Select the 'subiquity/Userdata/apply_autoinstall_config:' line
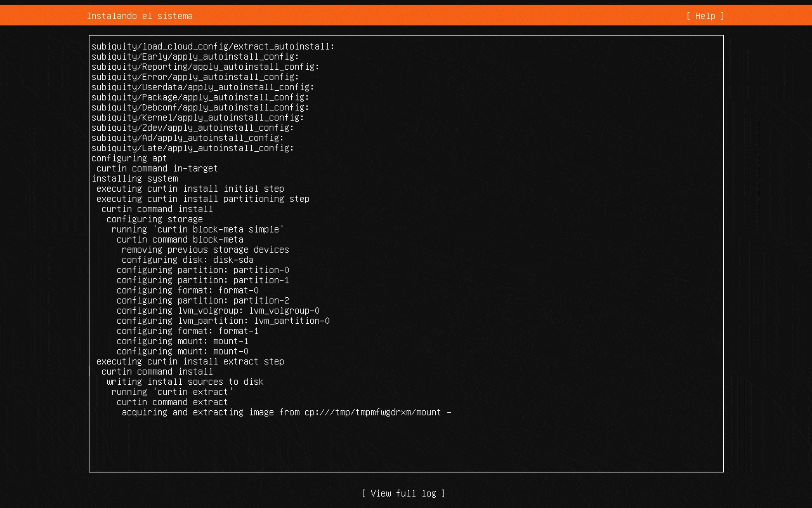The image size is (812, 508). [x=203, y=87]
